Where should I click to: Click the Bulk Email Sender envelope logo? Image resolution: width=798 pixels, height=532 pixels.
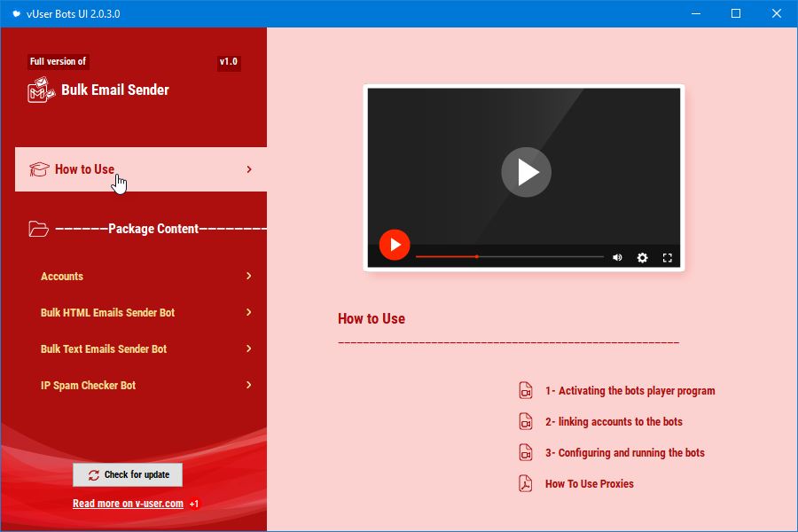point(41,90)
